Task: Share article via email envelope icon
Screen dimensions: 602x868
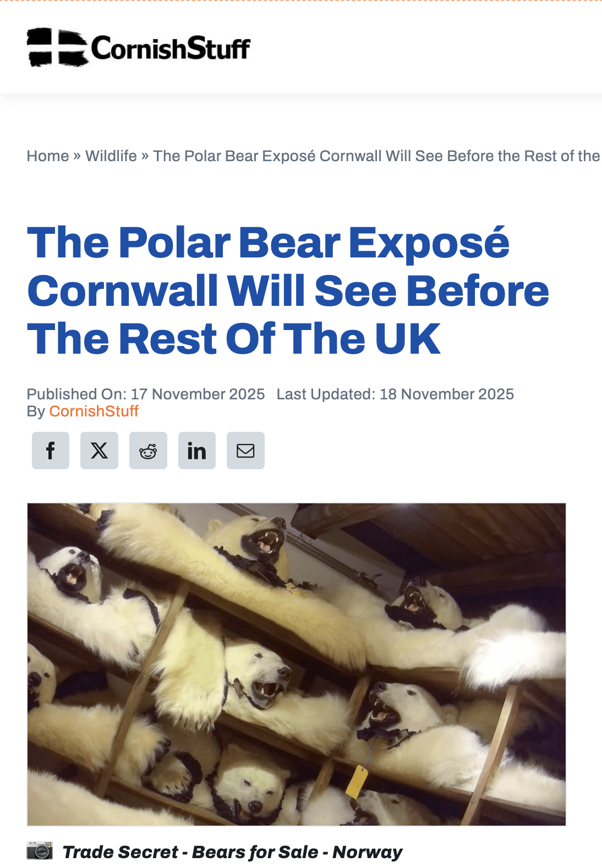Action: pyautogui.click(x=245, y=451)
